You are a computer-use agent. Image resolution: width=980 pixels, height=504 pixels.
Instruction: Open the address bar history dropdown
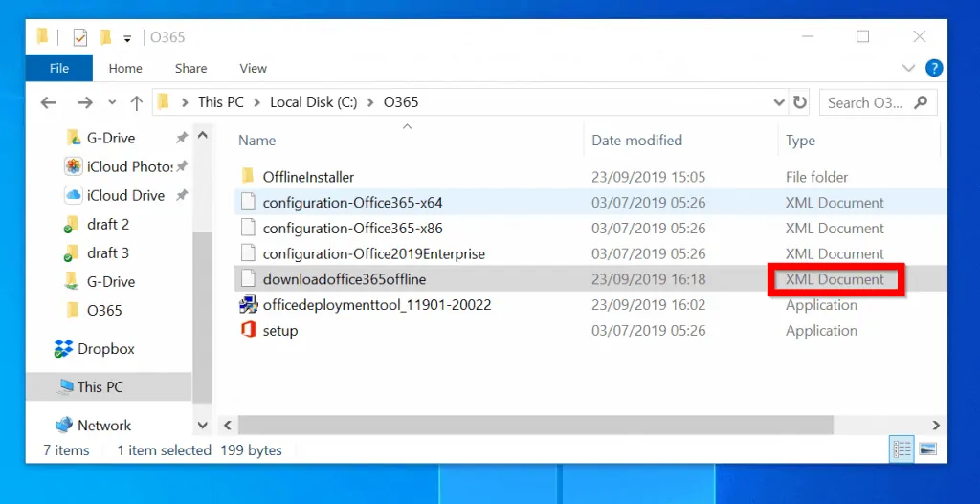click(x=779, y=102)
